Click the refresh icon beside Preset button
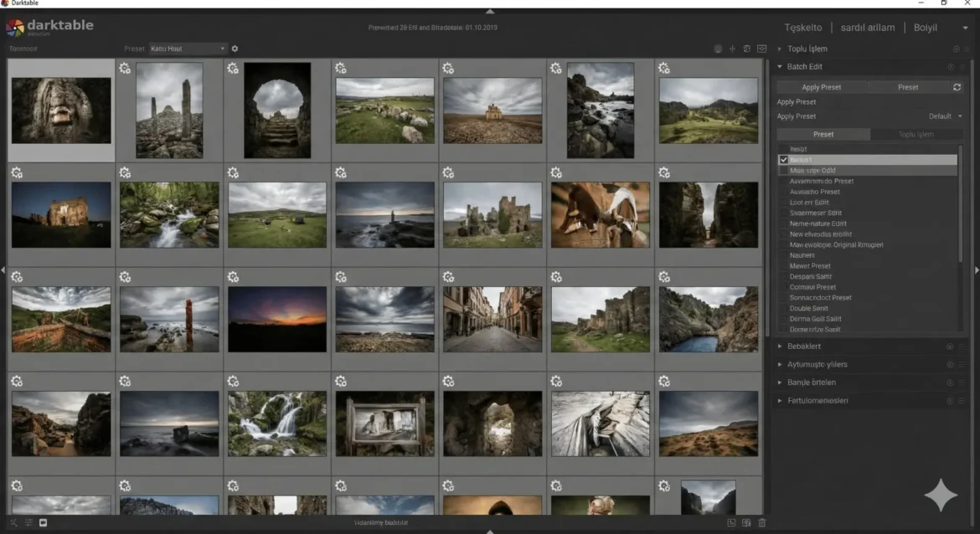The image size is (980, 534). point(957,87)
